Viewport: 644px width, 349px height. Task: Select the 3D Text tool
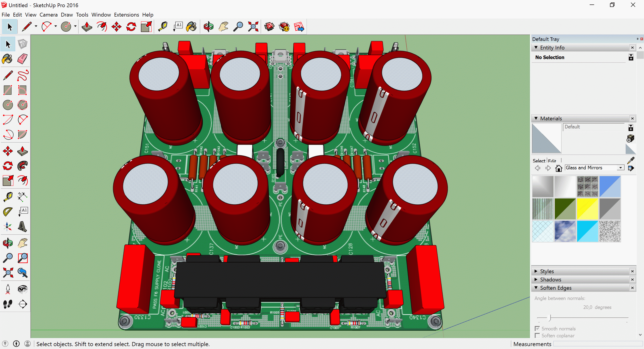click(x=23, y=226)
